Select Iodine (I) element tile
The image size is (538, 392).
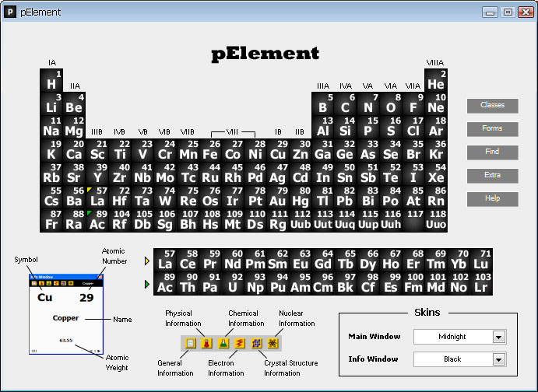[x=413, y=173]
